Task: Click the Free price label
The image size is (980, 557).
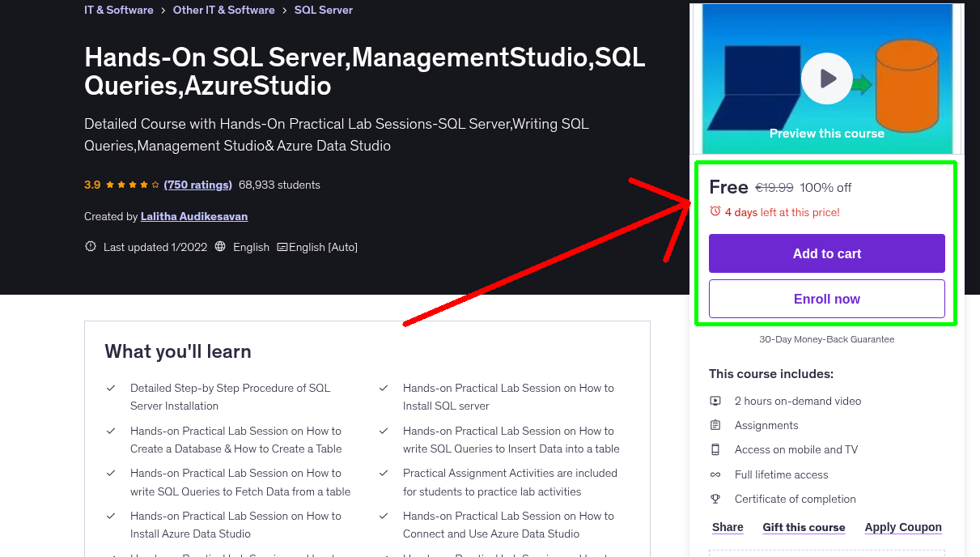Action: click(728, 187)
